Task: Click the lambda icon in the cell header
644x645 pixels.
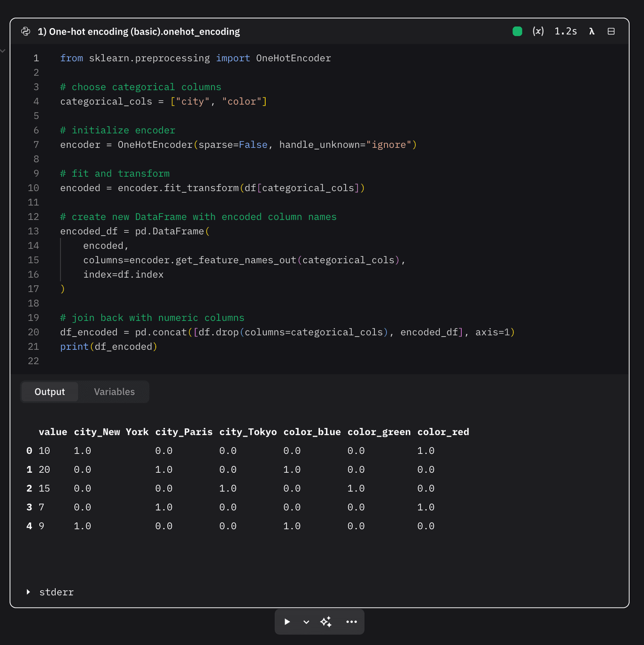Action: click(592, 31)
